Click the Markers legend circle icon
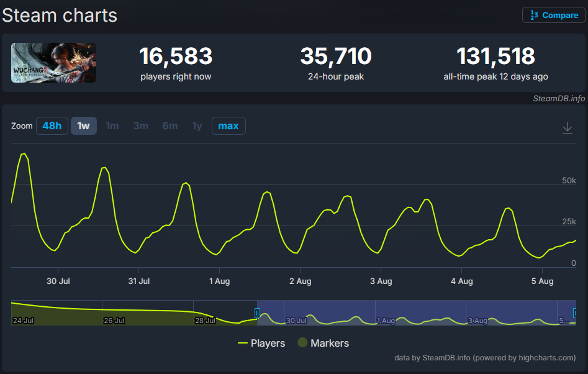Image resolution: width=588 pixels, height=374 pixels. [x=302, y=343]
